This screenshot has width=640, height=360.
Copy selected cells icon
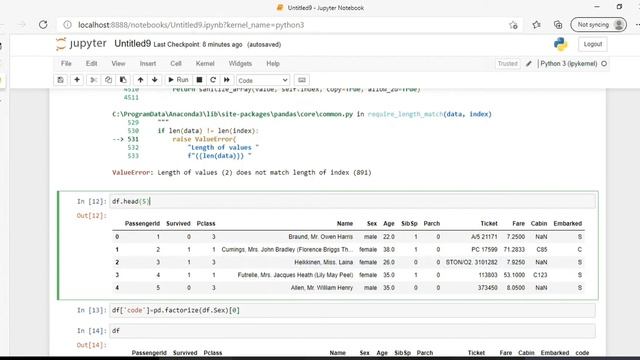[108, 80]
